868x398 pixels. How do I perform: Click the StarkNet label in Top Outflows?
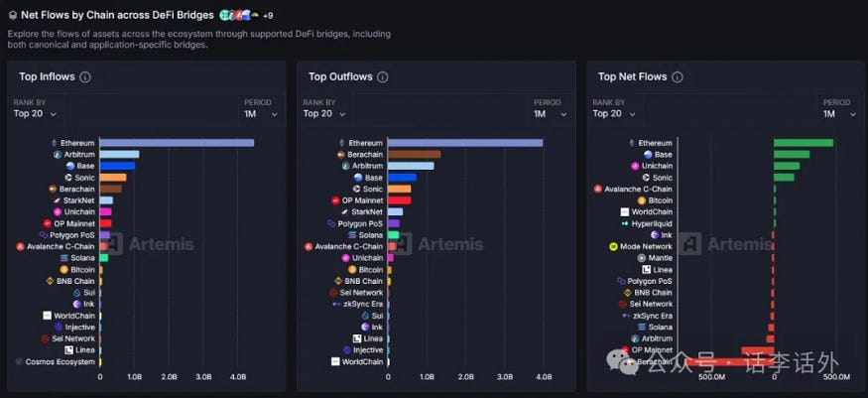(368, 212)
